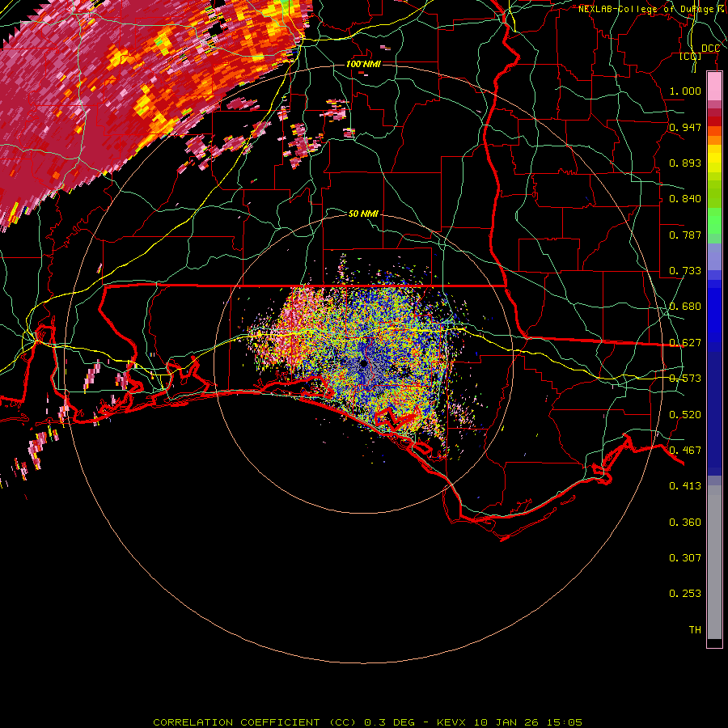
Task: Select the 0.680 scale value
Action: (x=685, y=307)
